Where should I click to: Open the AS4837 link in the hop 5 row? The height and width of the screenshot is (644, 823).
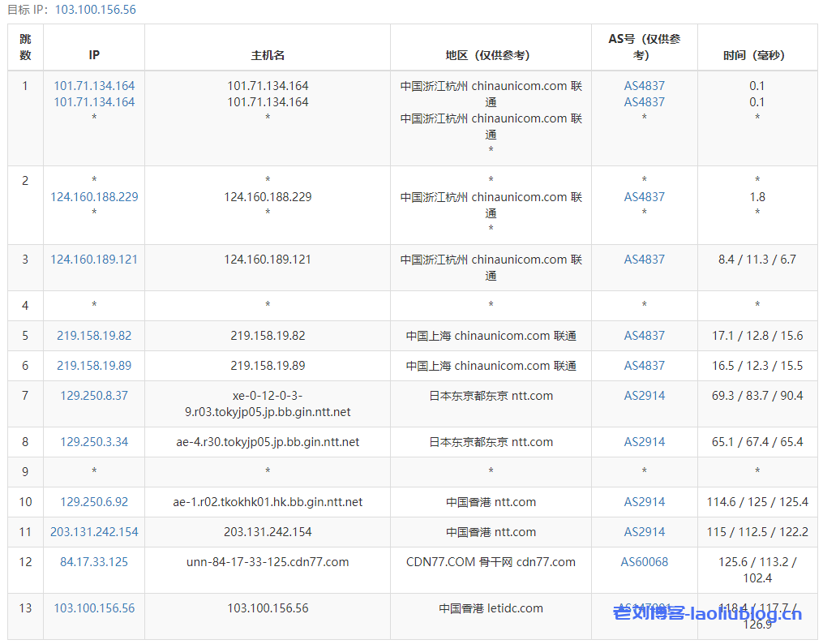click(x=644, y=336)
